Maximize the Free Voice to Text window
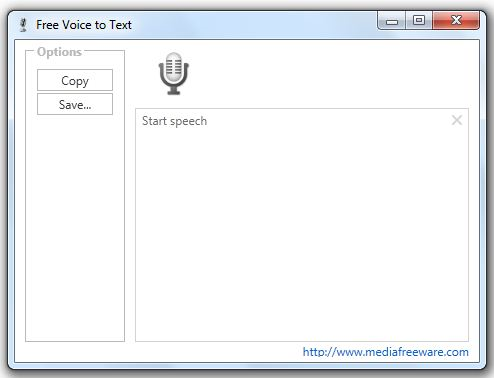 coord(419,21)
